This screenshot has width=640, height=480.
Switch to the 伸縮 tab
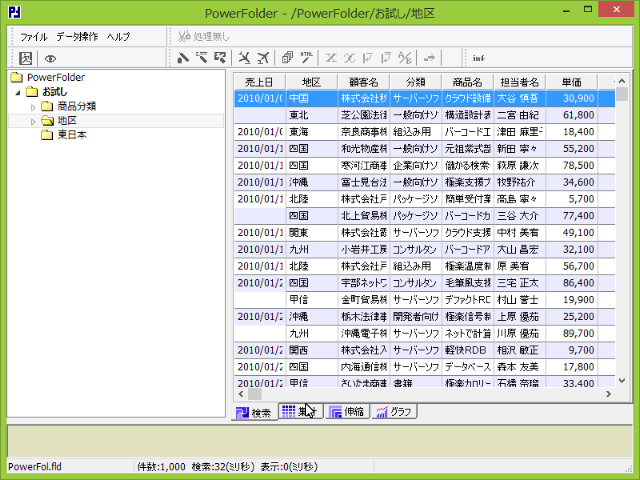[347, 411]
